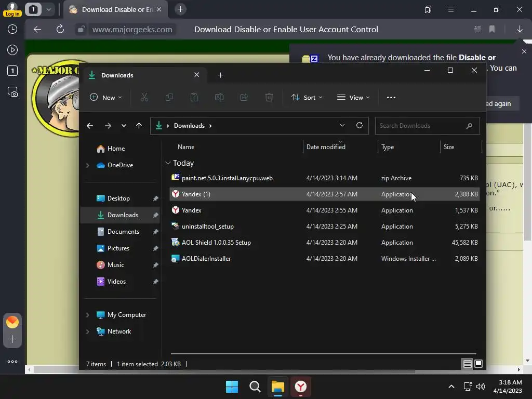
Task: Sort by Name column header
Action: click(186, 147)
